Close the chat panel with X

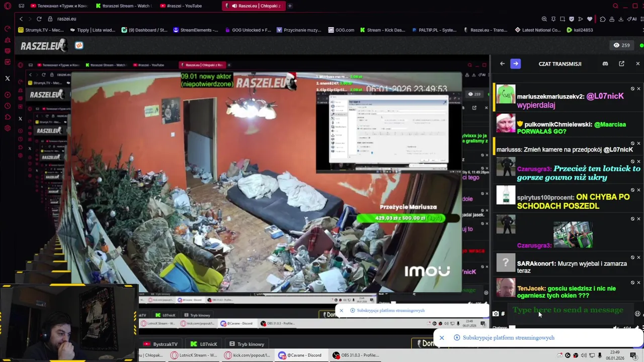click(637, 64)
